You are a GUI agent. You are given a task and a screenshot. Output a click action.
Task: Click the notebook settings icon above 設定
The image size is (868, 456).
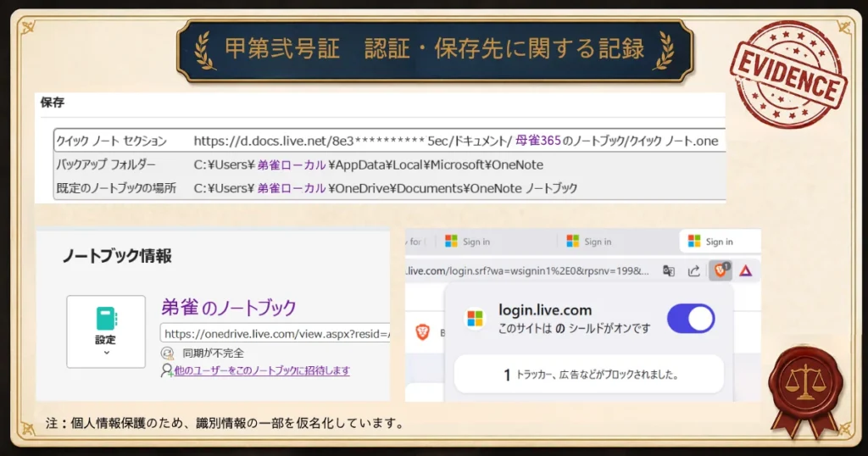click(106, 318)
